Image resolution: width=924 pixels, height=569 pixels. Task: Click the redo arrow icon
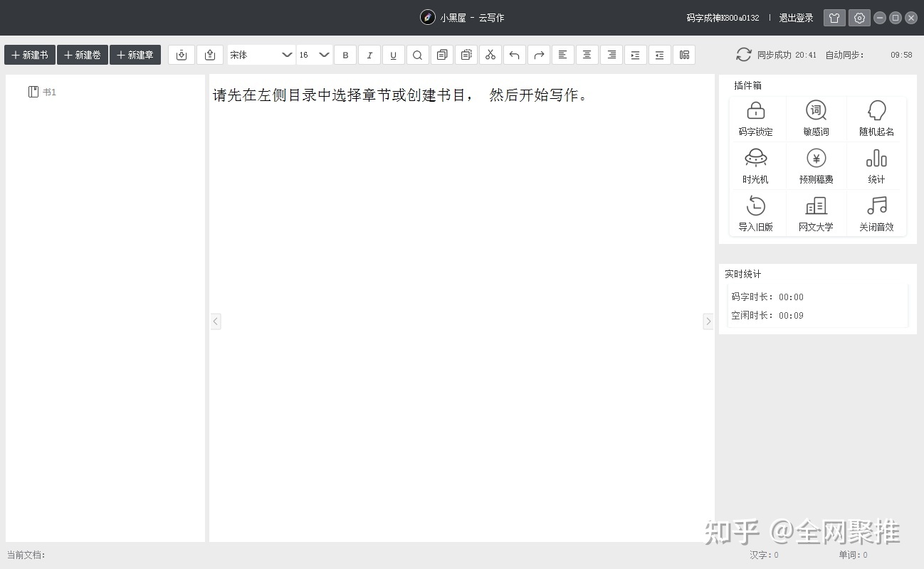tap(539, 55)
